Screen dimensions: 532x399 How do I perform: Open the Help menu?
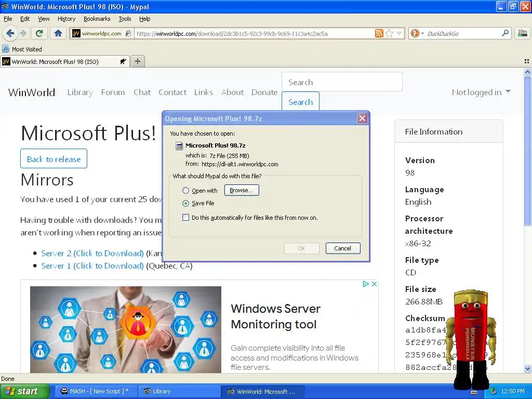tap(144, 19)
